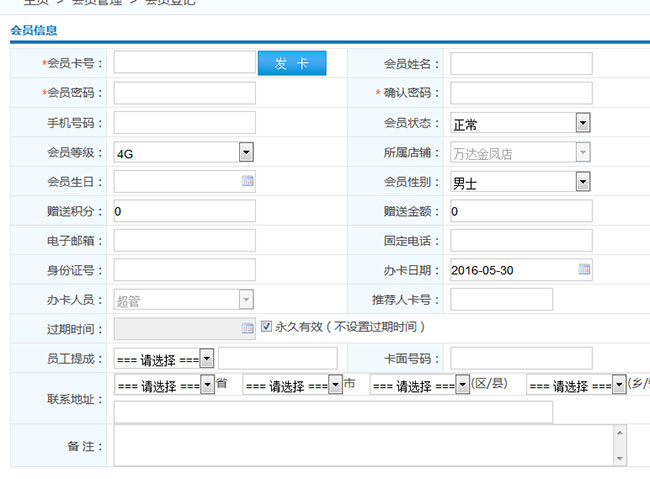The image size is (650, 479).
Task: Click inside the 备注 text area
Action: tap(370, 445)
